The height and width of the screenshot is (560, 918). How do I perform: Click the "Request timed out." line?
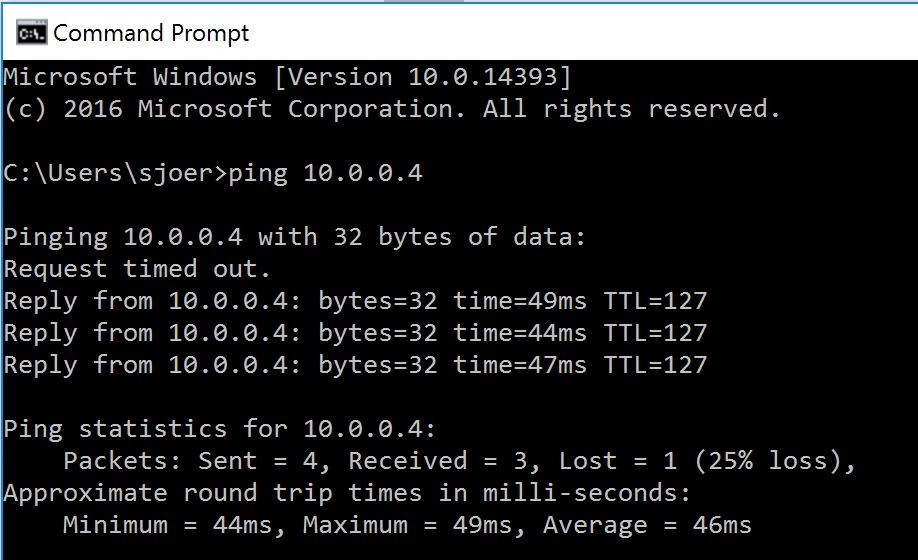pos(138,269)
